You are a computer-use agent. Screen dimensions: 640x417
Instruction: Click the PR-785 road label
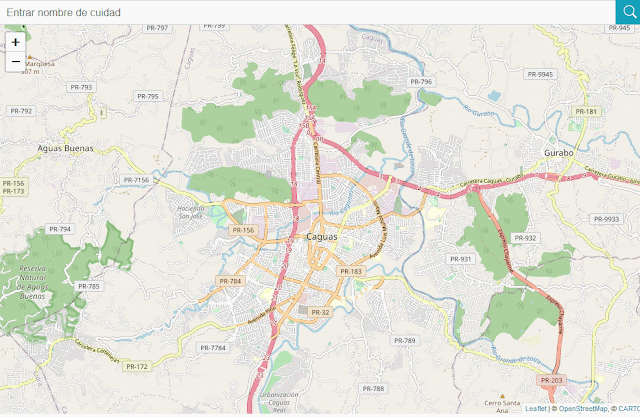click(x=89, y=286)
